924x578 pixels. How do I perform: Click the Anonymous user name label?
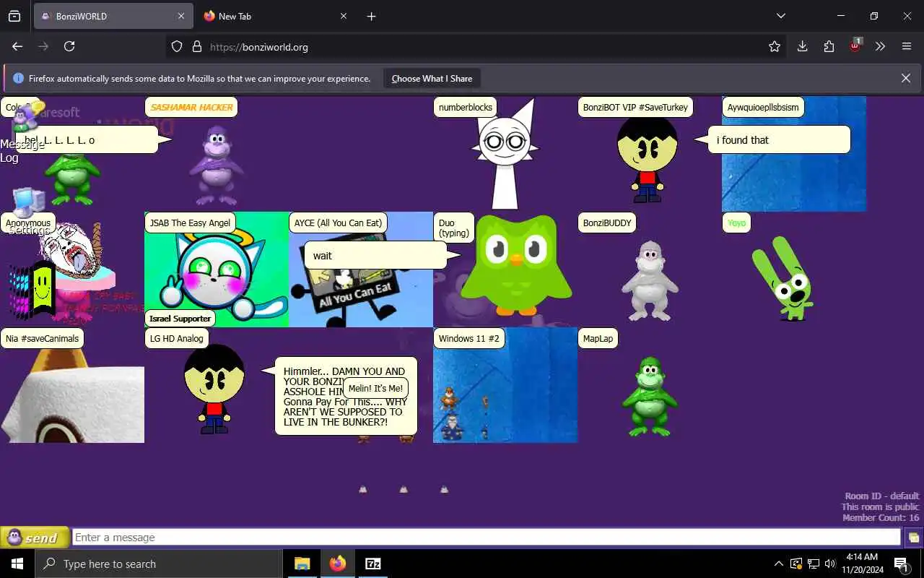click(x=28, y=223)
